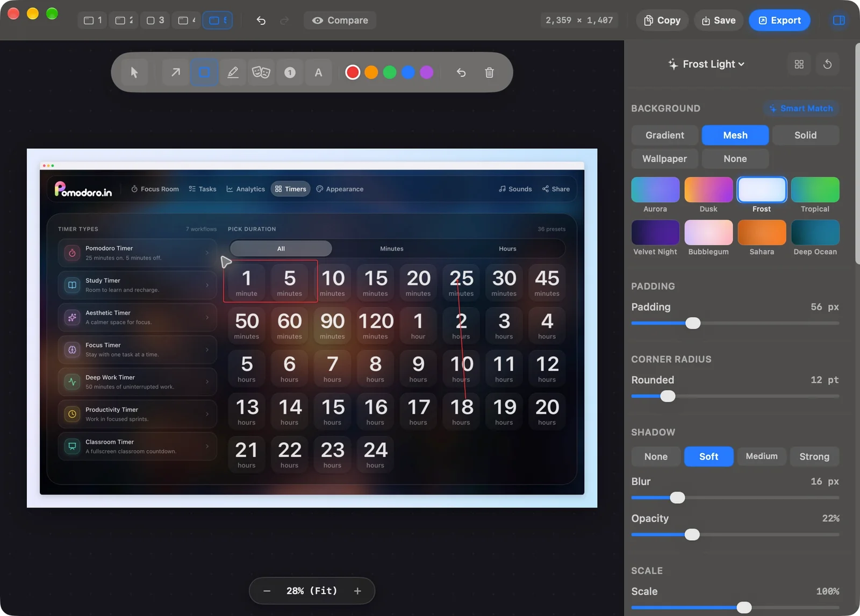860x616 pixels.
Task: Click the undo arrow in title bar
Action: tap(261, 20)
